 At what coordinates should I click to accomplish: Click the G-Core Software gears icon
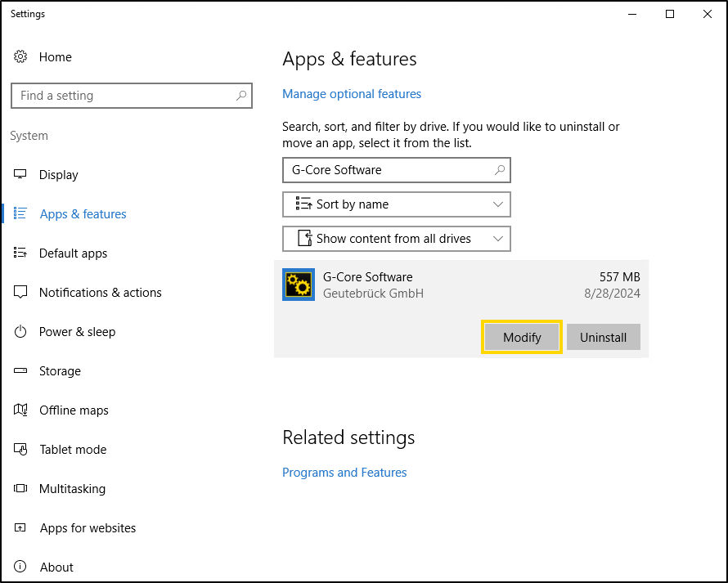click(299, 285)
